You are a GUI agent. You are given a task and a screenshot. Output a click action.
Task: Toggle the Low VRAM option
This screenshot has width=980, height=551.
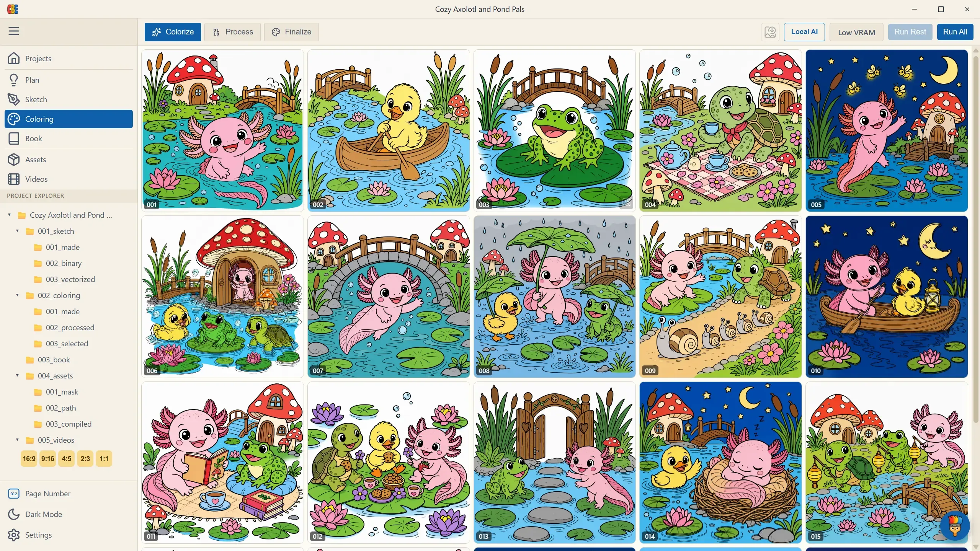tap(856, 32)
